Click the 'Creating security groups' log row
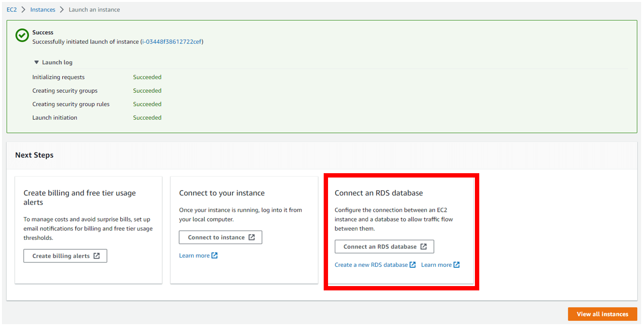This screenshot has height=329, width=644. (x=65, y=91)
